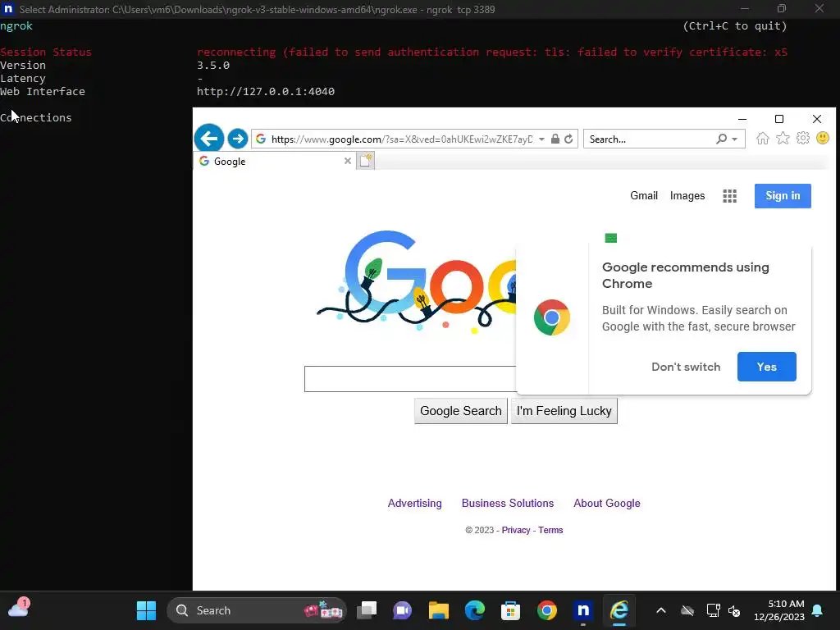Open the Home icon in Internet Explorer

click(x=763, y=139)
